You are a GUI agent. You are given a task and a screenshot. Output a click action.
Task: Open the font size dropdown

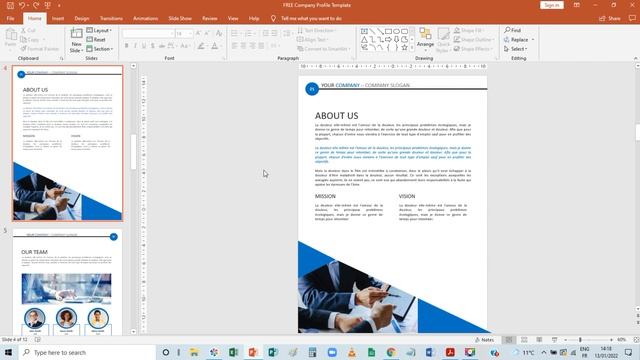191,33
